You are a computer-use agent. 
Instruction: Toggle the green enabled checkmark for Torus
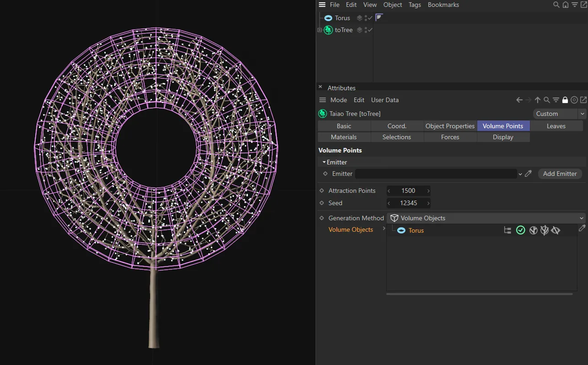520,230
